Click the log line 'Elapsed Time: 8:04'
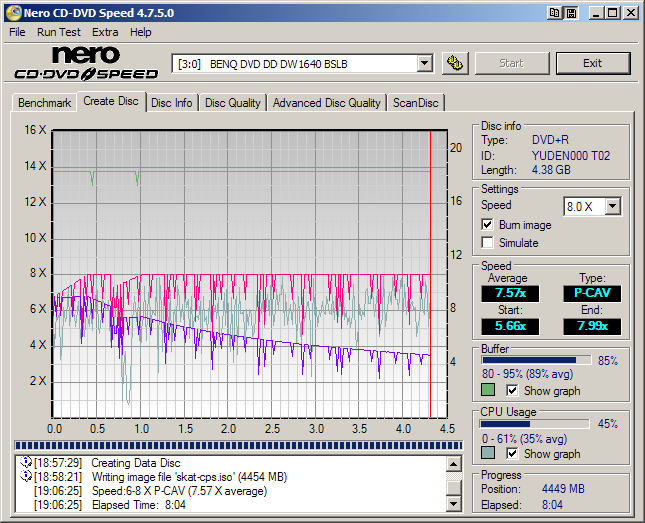The image size is (645, 523). 139,505
